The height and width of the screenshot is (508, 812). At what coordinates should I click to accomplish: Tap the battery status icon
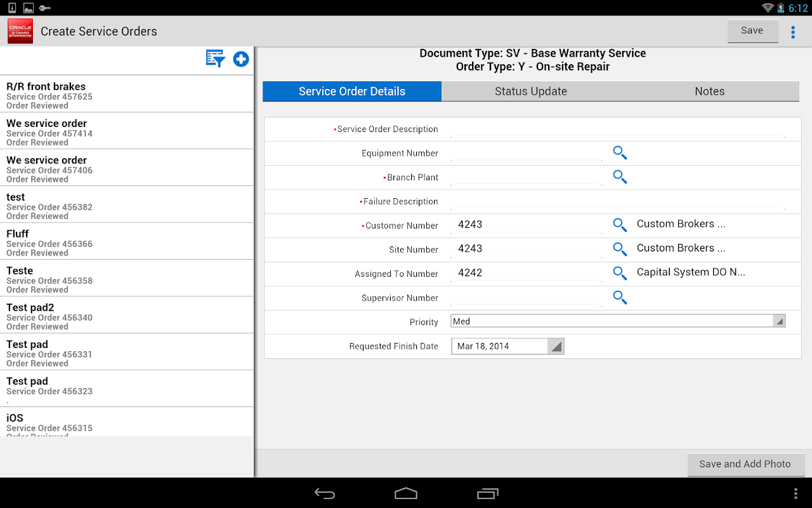[781, 8]
